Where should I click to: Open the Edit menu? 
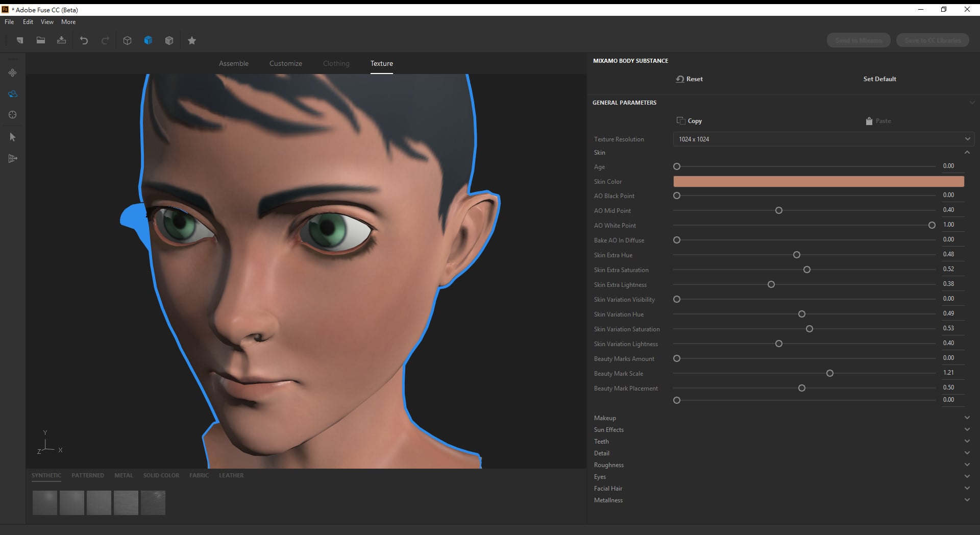[x=28, y=22]
